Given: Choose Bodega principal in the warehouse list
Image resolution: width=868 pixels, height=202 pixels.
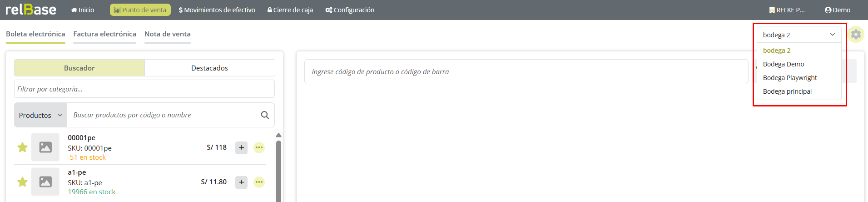Looking at the screenshot, I should point(787,91).
